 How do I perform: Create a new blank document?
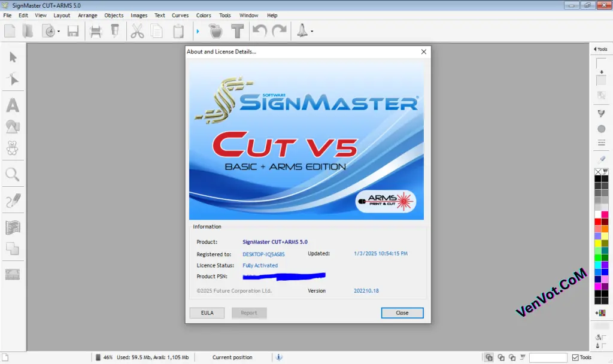[x=10, y=31]
